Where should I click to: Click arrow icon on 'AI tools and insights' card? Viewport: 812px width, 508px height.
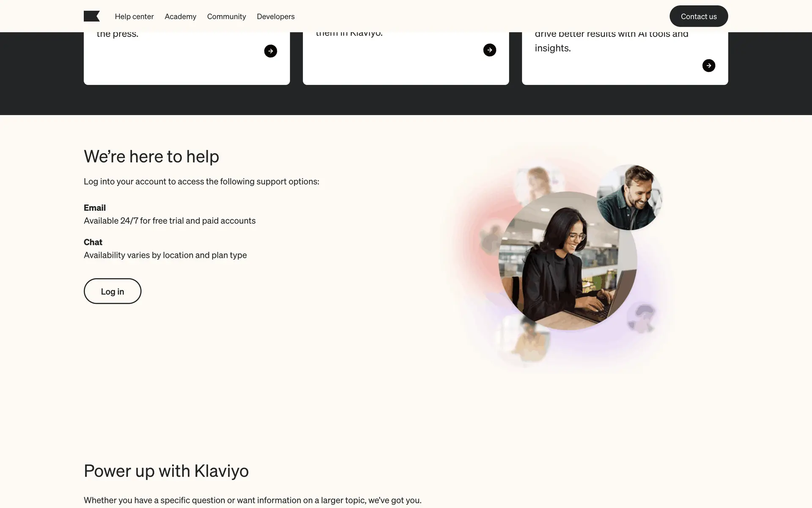pos(709,66)
